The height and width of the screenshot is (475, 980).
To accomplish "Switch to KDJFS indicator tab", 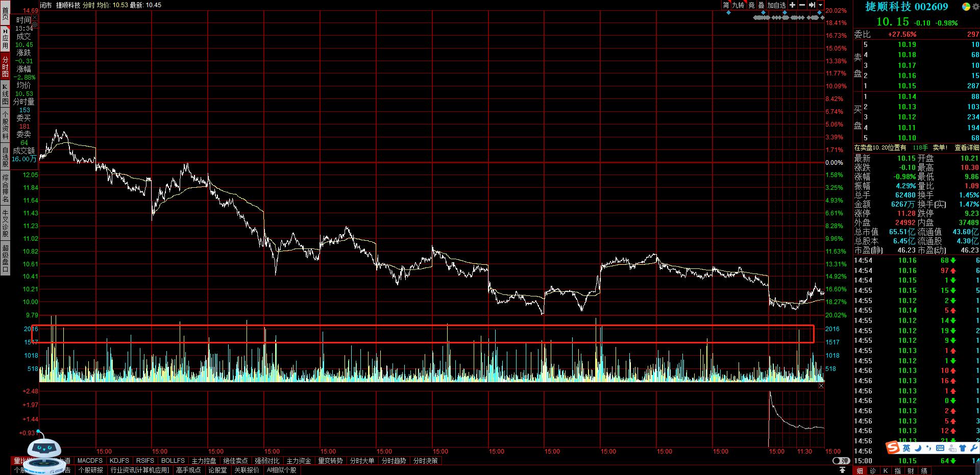I will tap(119, 461).
